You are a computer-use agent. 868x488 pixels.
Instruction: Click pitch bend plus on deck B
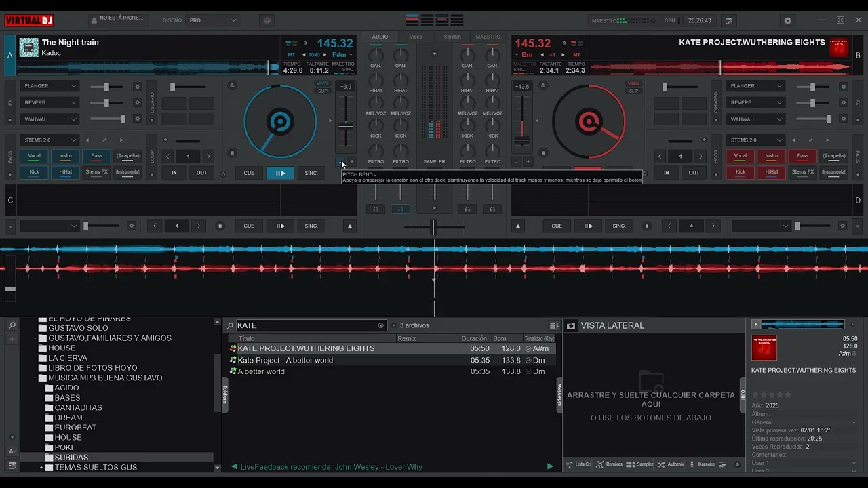click(x=528, y=162)
